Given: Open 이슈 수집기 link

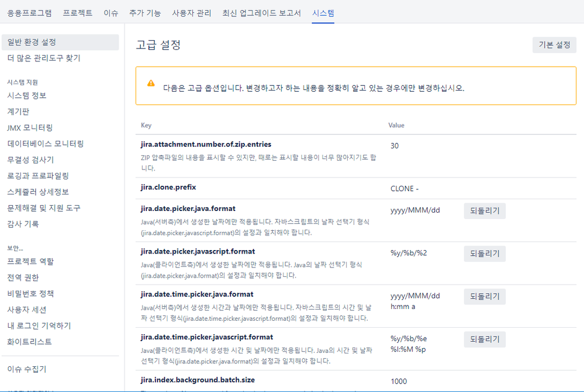Looking at the screenshot, I should [x=27, y=369].
